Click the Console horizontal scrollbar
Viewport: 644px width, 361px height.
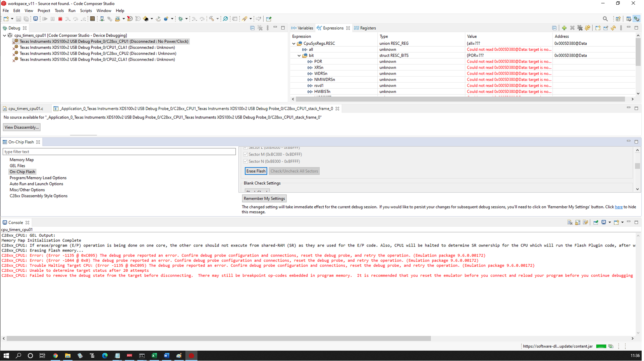click(218, 338)
